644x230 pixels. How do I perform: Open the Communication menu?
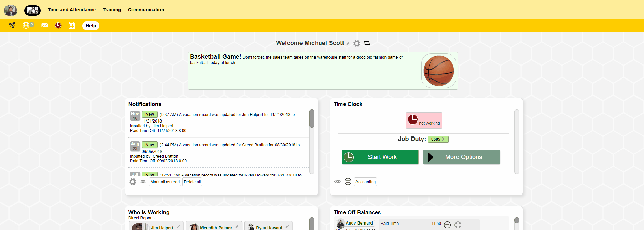click(146, 10)
